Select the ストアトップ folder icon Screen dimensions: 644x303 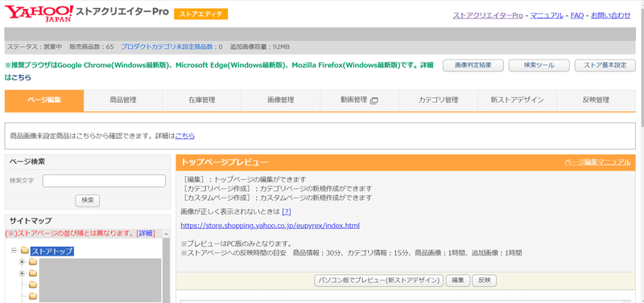pos(25,251)
